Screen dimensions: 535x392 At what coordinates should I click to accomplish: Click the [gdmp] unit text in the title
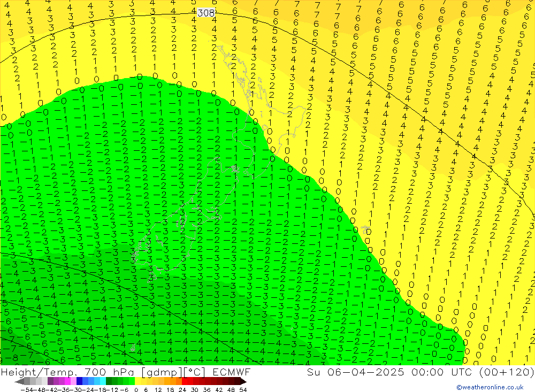click(x=163, y=372)
